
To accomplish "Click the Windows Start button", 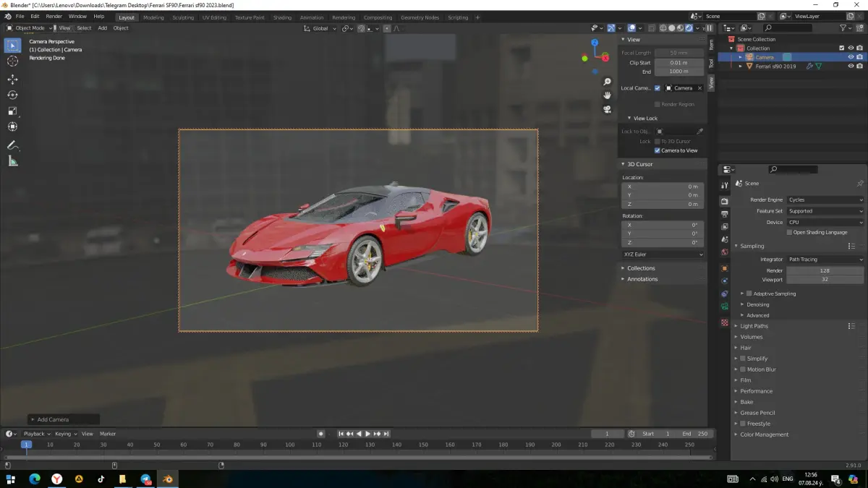I will click(11, 479).
